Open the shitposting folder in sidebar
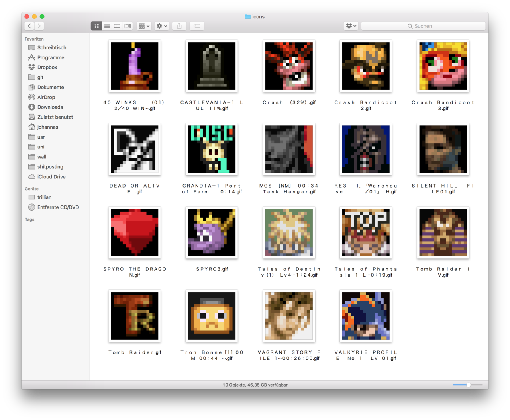 [50, 167]
